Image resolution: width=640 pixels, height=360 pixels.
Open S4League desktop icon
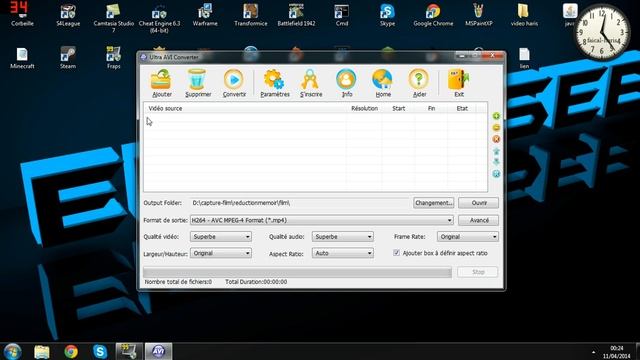point(68,14)
